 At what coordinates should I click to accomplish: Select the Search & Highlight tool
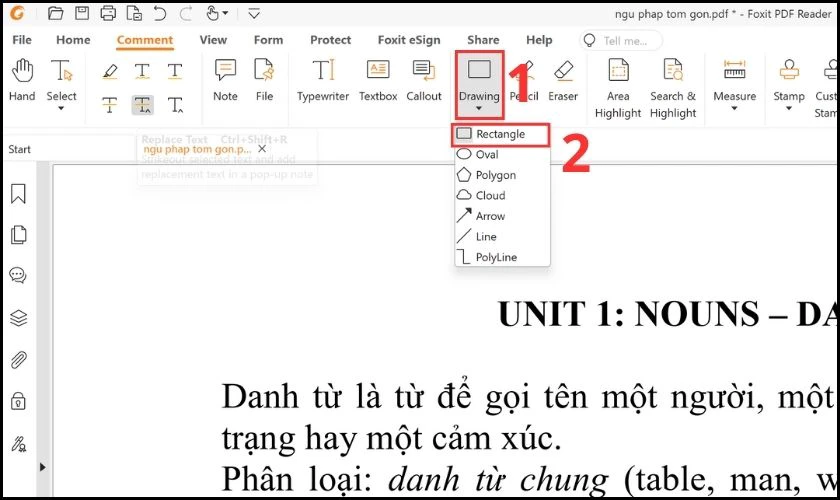click(x=673, y=89)
